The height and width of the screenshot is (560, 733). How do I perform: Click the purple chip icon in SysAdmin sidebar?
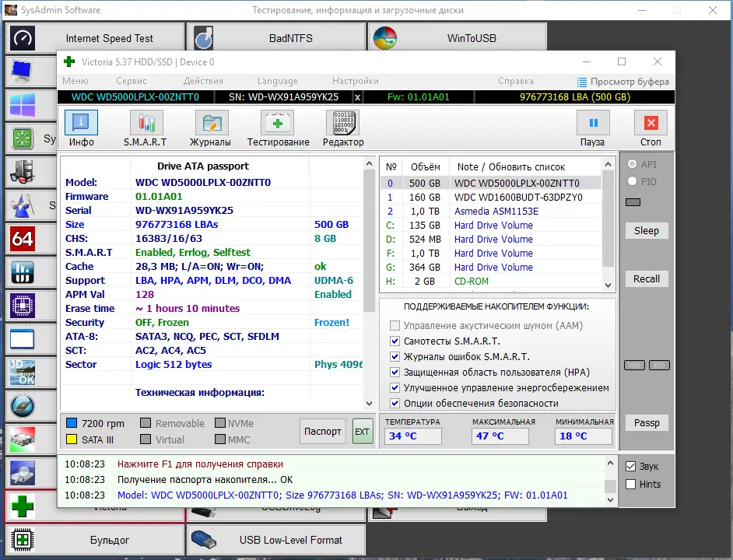click(23, 306)
